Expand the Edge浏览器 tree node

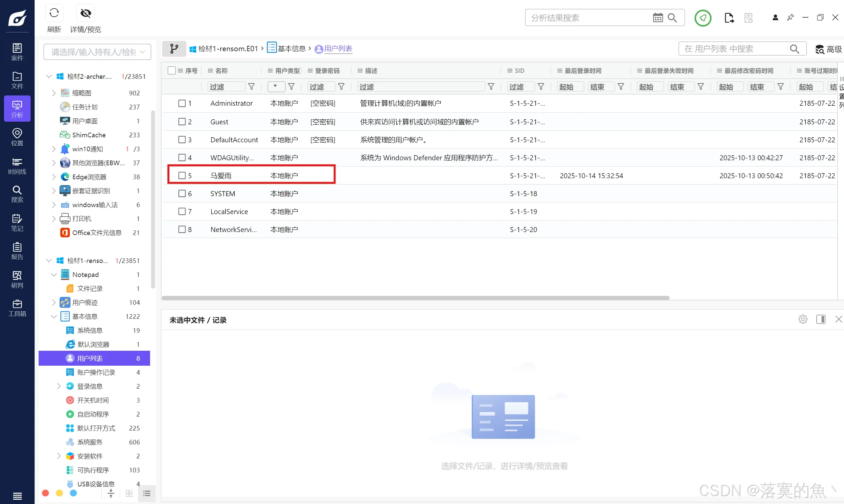coord(54,177)
